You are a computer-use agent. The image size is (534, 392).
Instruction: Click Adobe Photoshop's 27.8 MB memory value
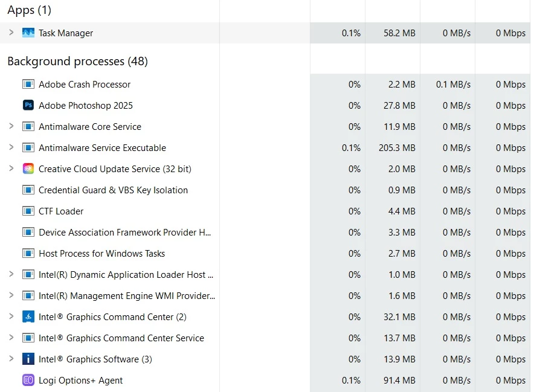tap(399, 106)
